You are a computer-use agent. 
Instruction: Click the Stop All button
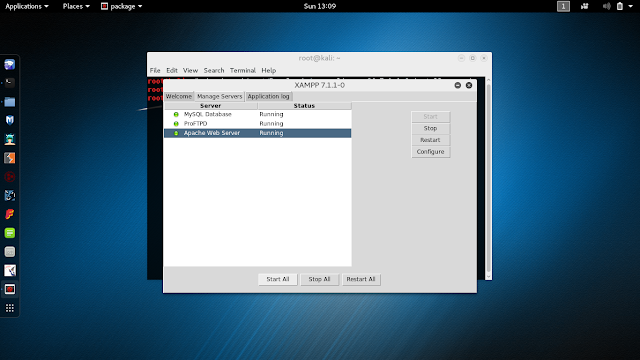coord(319,279)
